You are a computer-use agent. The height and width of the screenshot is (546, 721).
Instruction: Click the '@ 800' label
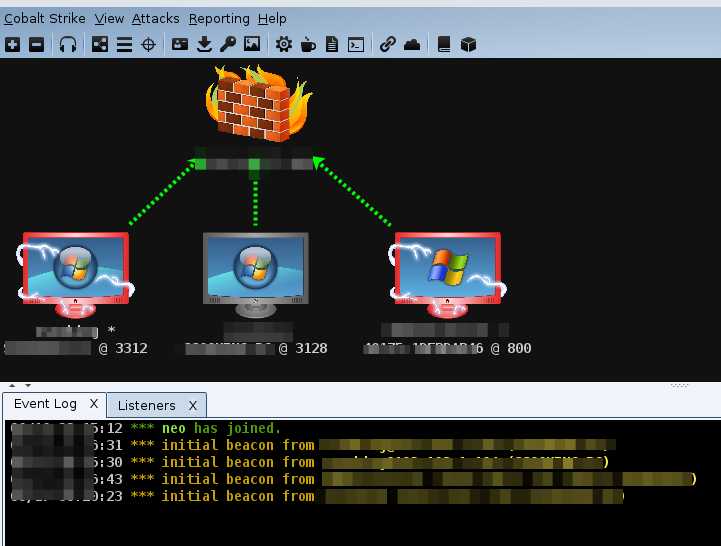[511, 348]
